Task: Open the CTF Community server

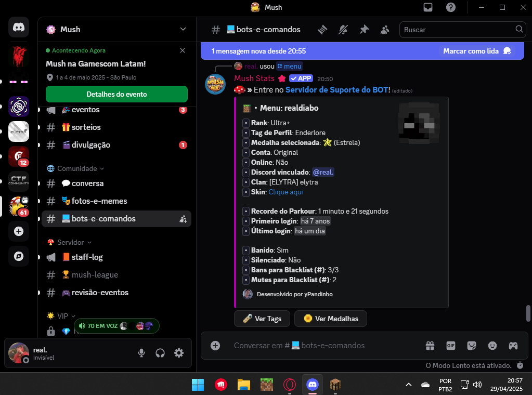Action: [19, 181]
